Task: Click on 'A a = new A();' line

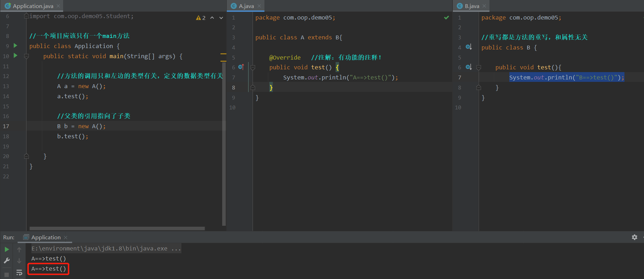Action: point(81,86)
